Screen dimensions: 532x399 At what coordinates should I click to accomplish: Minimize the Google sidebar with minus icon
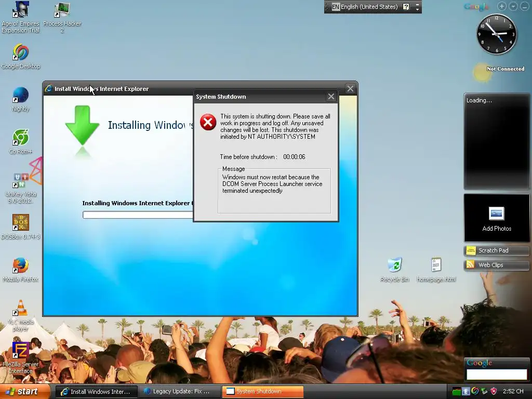525,6
